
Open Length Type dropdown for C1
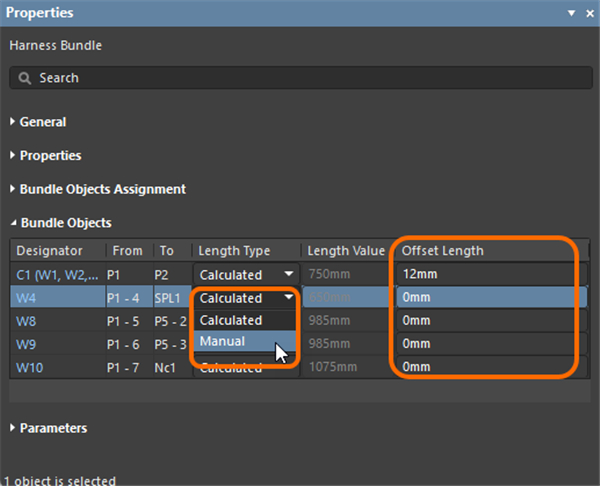[x=289, y=274]
